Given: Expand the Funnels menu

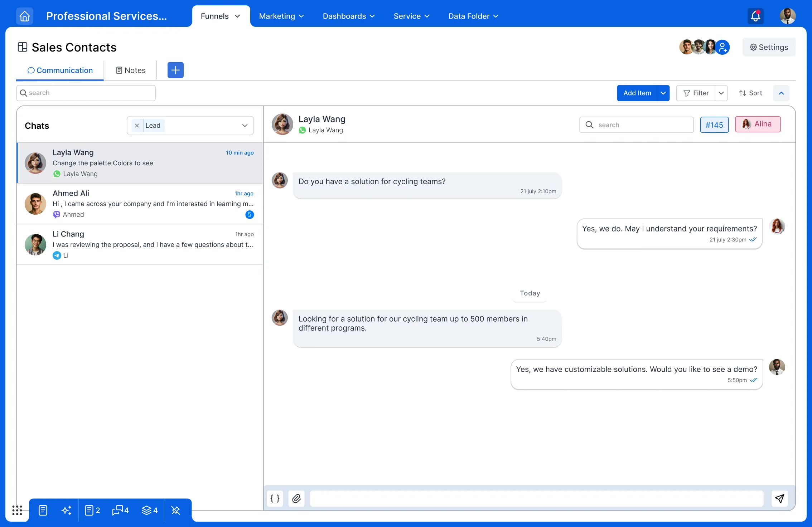Looking at the screenshot, I should [x=221, y=16].
